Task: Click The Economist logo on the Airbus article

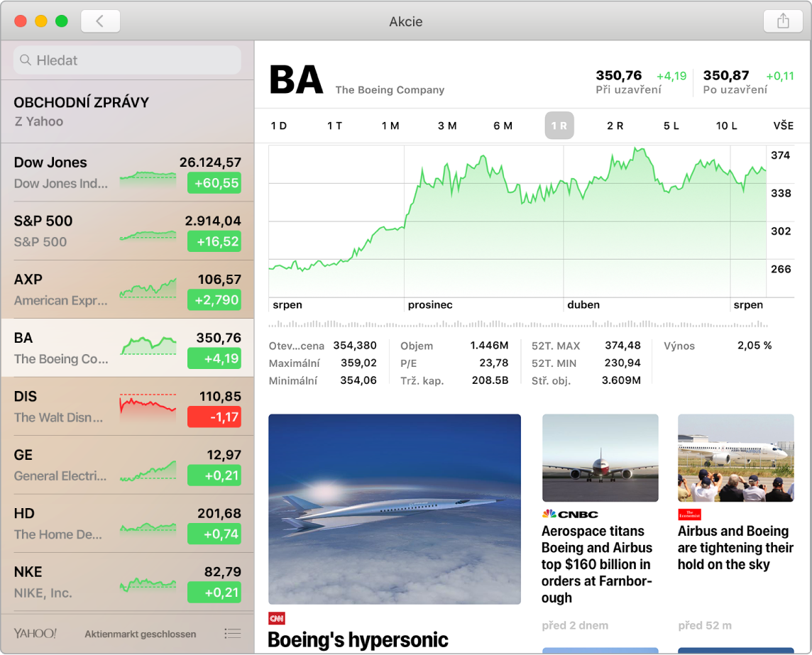Action: point(688,513)
